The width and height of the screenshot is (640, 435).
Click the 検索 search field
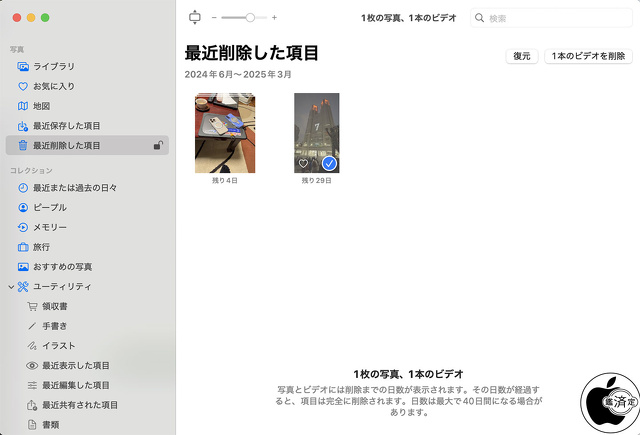tap(555, 18)
